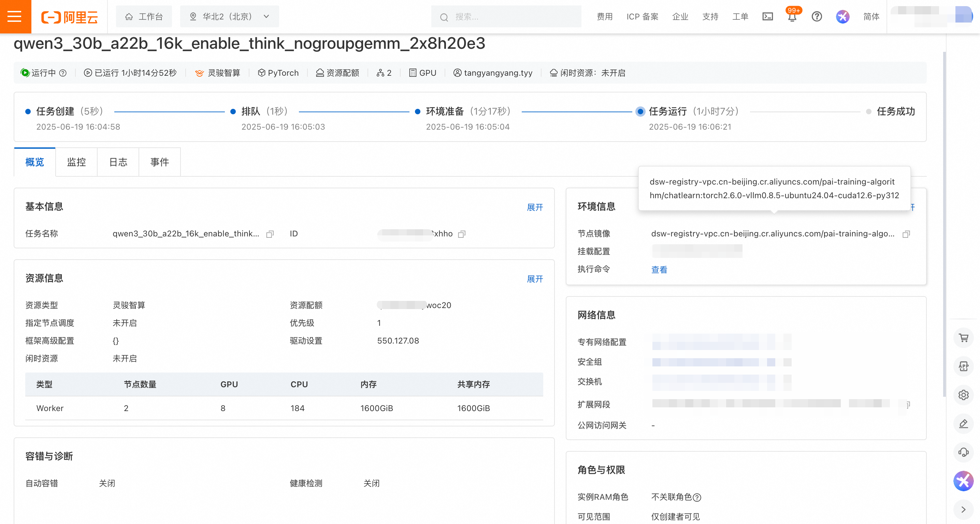Click the 任务创建 stage marker
Viewport: 980px width, 524px height.
click(28, 112)
